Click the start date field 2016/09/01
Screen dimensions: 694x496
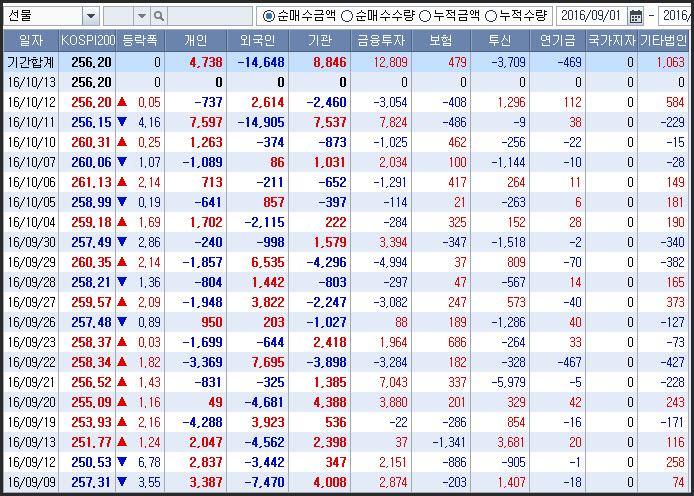(591, 16)
